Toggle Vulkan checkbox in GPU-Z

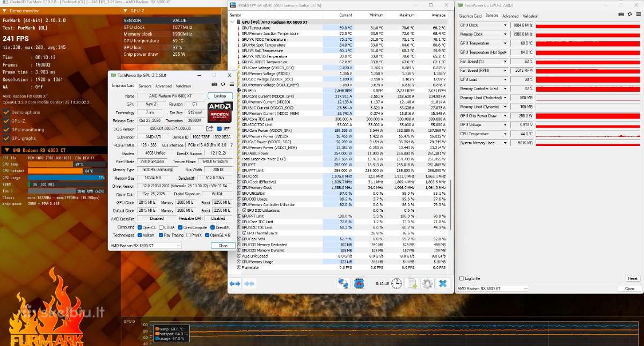[140, 235]
